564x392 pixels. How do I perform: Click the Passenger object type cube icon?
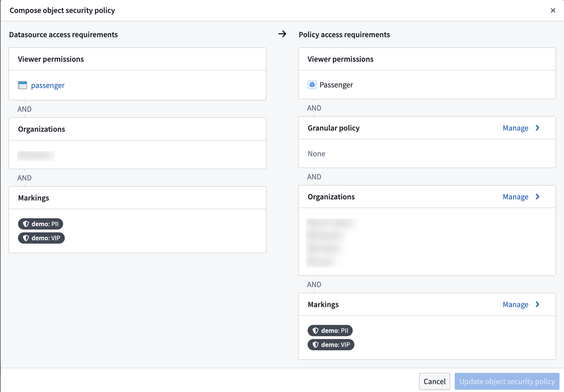click(x=312, y=84)
